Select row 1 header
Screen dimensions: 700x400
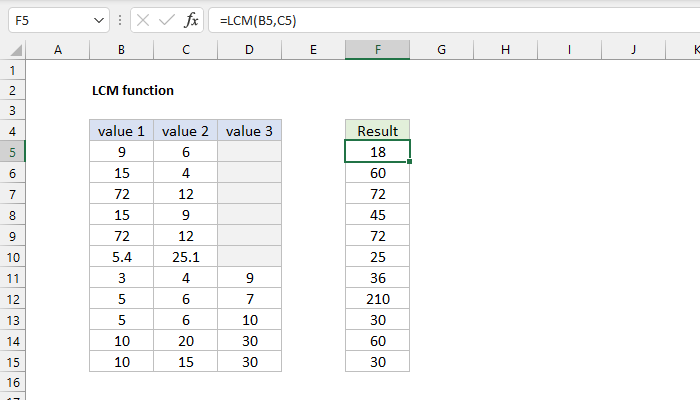pos(12,70)
